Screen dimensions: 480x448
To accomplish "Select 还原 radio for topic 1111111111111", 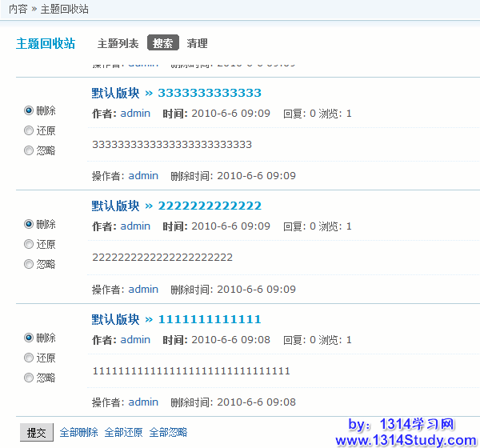I will tap(29, 358).
